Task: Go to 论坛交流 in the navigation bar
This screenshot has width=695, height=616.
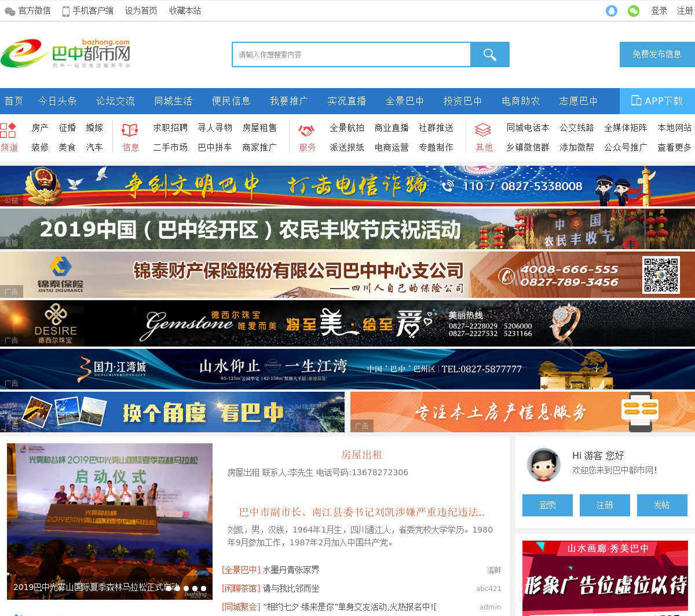Action: (x=115, y=101)
